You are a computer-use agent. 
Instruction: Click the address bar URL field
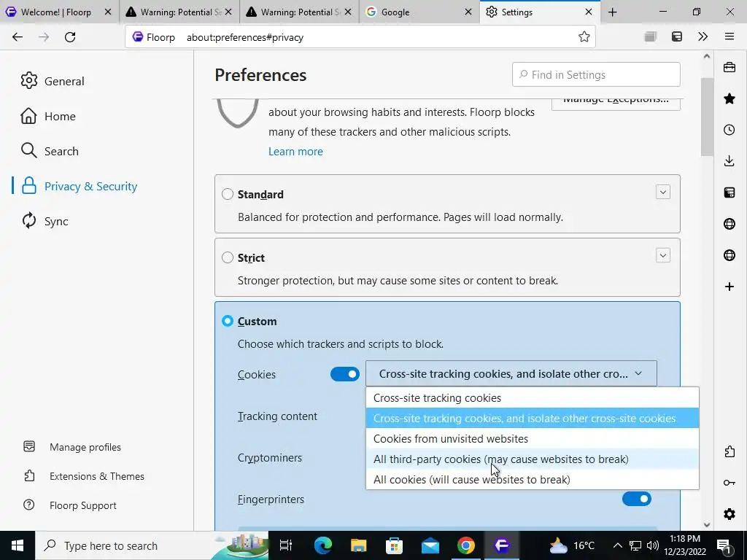[x=360, y=37]
